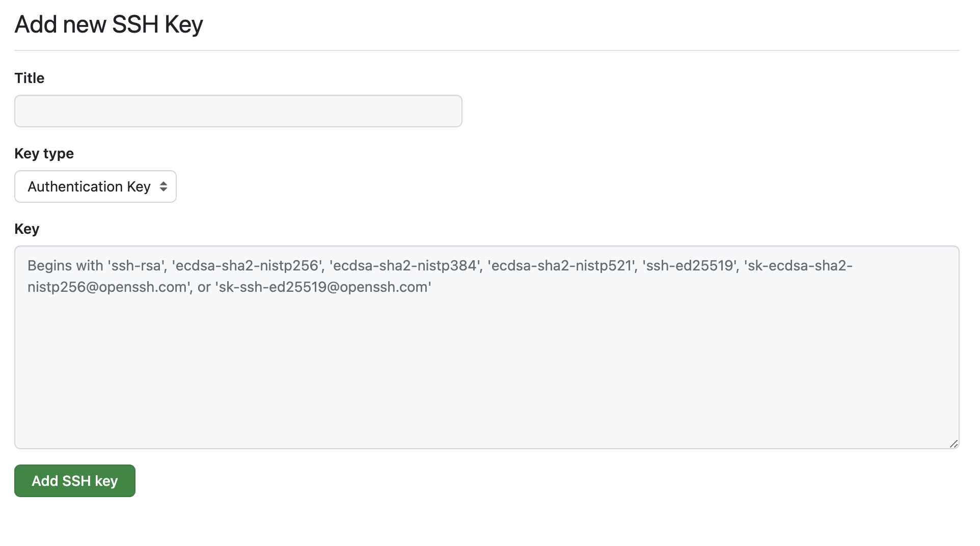Click the Title label
980x546 pixels.
pyautogui.click(x=29, y=78)
